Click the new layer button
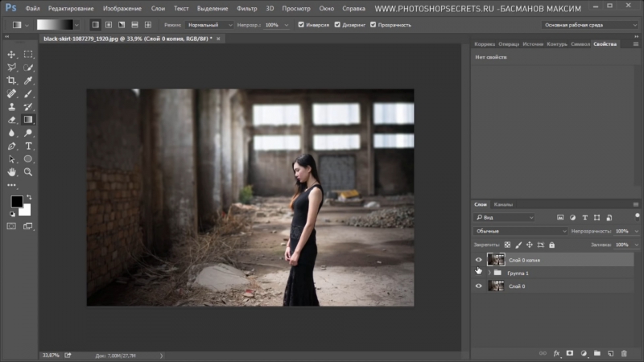 click(609, 352)
